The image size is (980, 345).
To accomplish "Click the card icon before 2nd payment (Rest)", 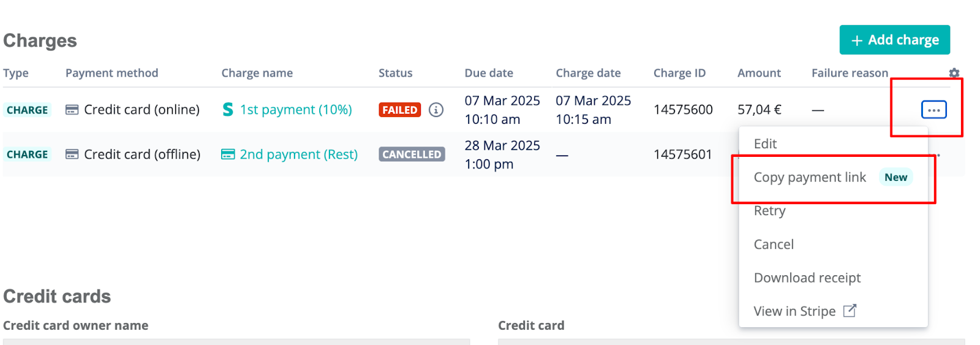I will pyautogui.click(x=228, y=154).
